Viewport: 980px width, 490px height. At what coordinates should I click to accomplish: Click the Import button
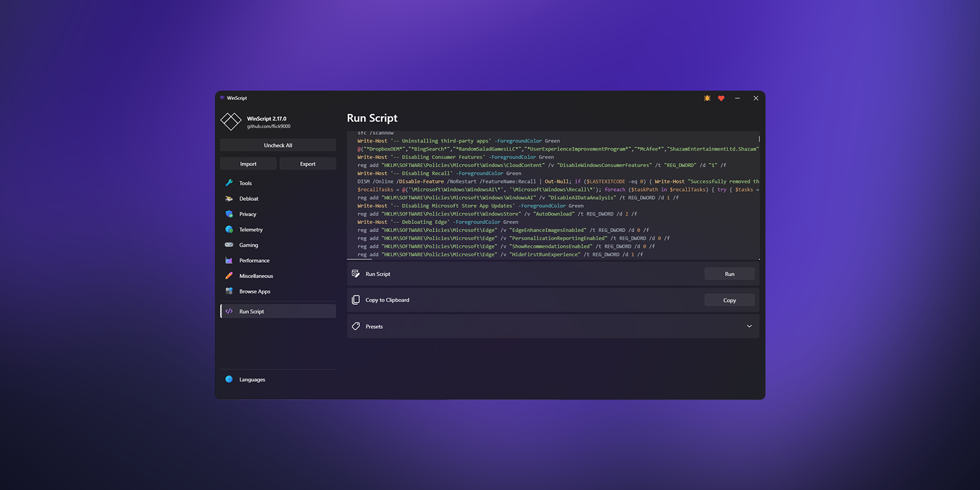tap(248, 164)
